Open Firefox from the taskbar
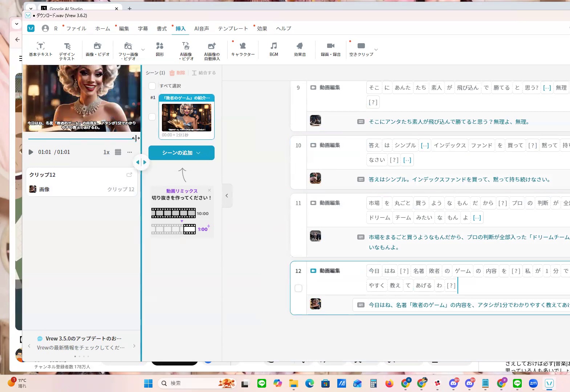Viewport: 570px width, 392px height. coord(389,383)
